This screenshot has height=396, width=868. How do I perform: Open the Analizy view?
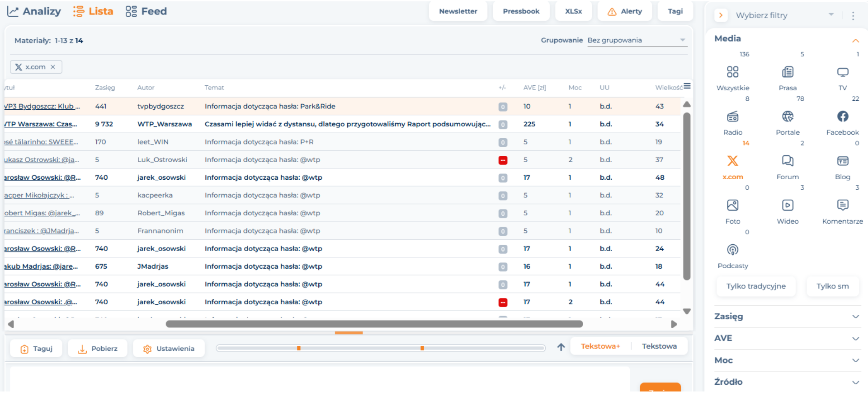coord(34,11)
